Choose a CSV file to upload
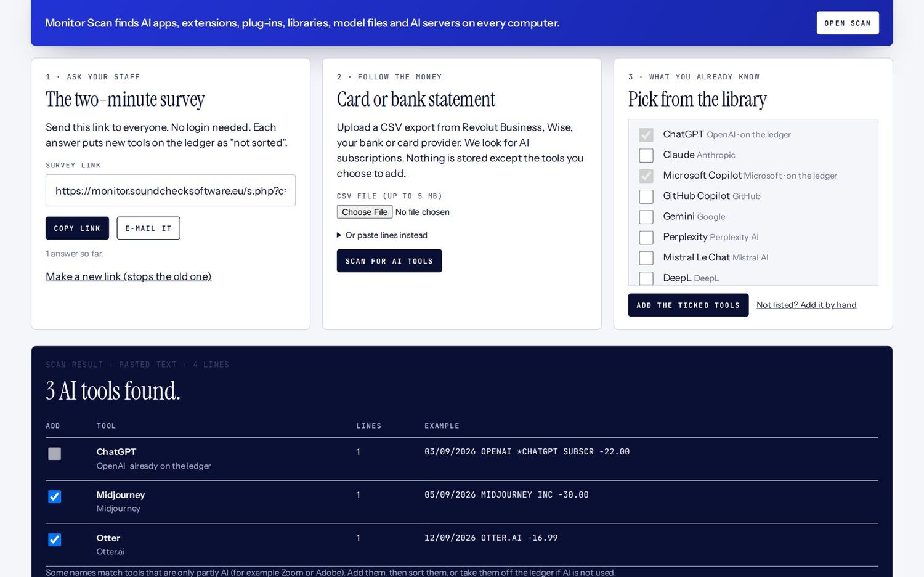The width and height of the screenshot is (924, 577). 365,212
